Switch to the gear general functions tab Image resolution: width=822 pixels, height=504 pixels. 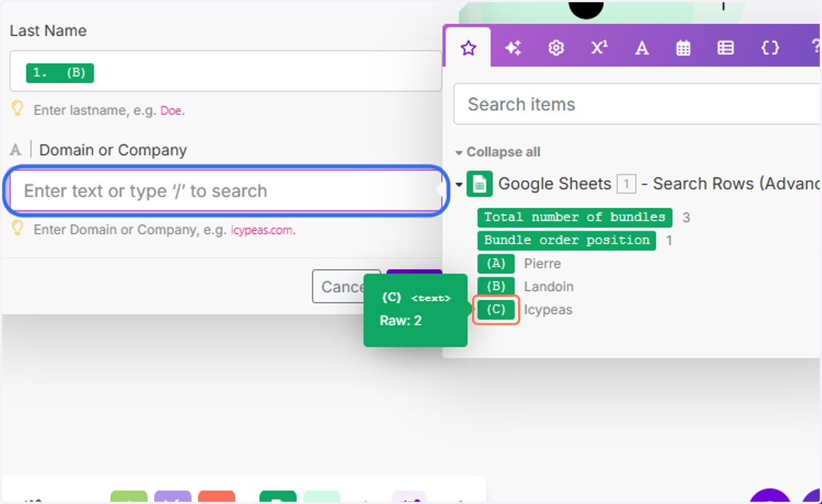pos(556,48)
